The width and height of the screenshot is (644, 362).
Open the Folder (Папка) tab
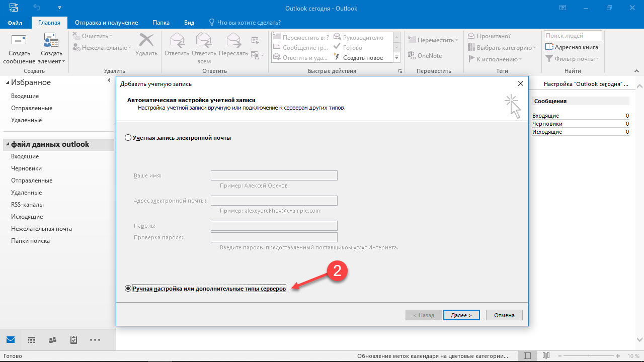tap(161, 23)
